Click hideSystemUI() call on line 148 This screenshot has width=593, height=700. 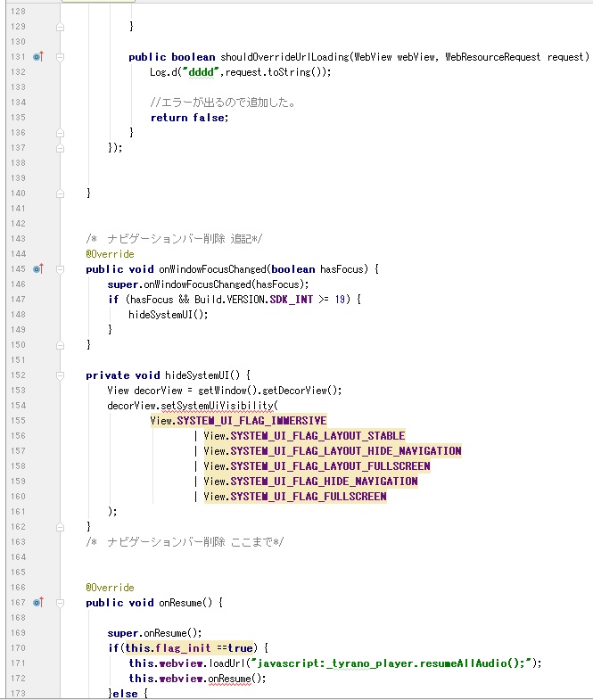[169, 315]
